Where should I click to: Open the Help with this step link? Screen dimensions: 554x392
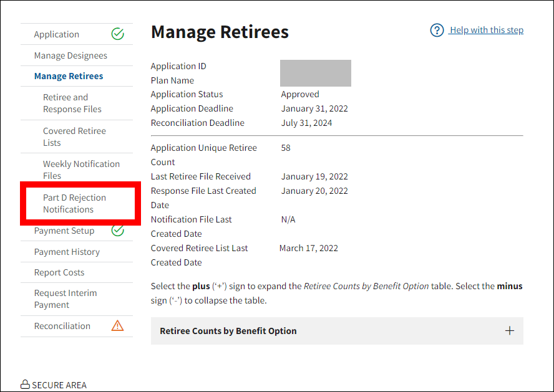pos(486,31)
